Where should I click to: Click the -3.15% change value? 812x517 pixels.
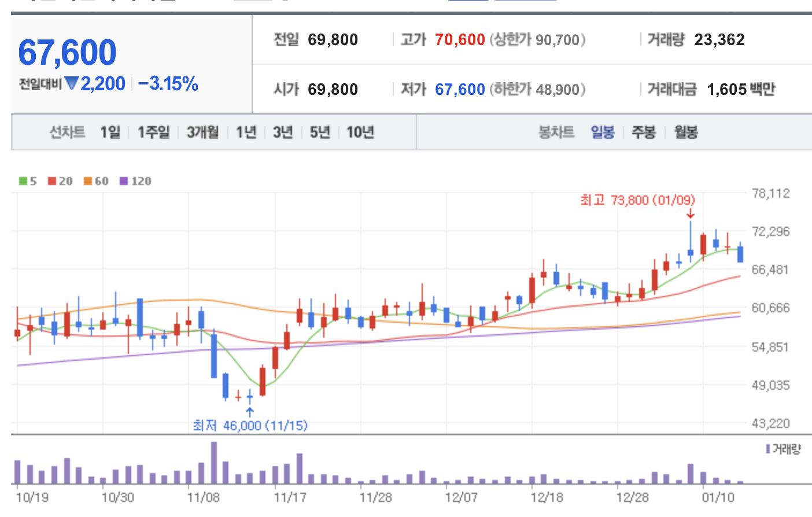click(168, 84)
